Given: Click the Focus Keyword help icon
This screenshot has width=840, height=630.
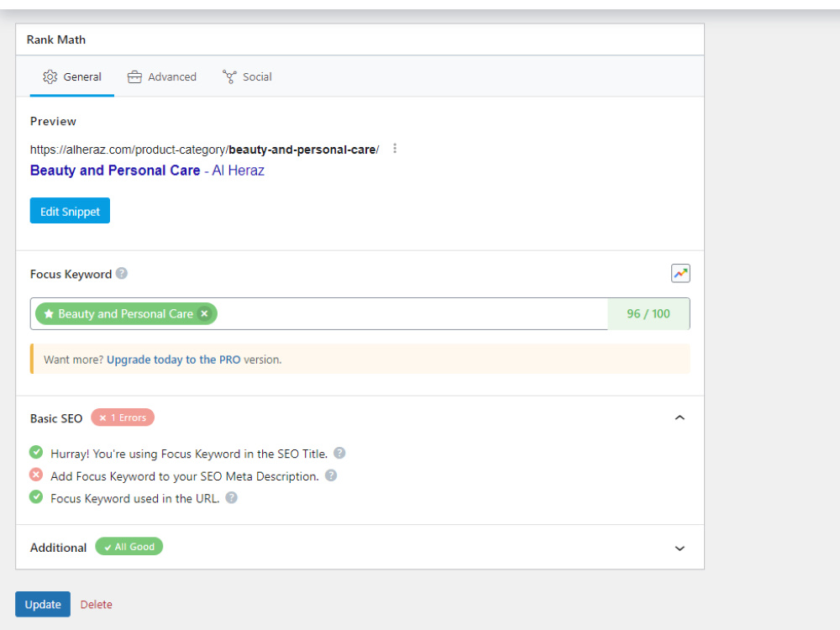Looking at the screenshot, I should click(122, 273).
